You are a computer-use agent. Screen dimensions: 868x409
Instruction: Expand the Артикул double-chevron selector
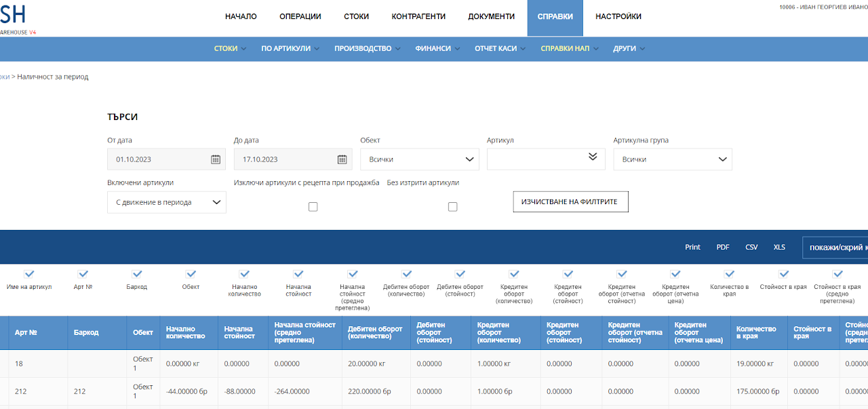(593, 157)
